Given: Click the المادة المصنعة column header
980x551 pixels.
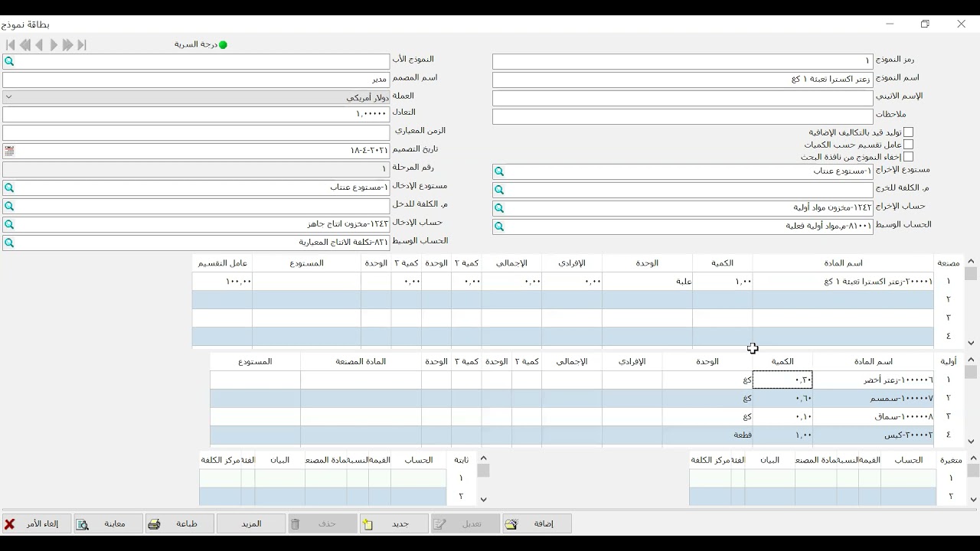Looking at the screenshot, I should click(361, 361).
